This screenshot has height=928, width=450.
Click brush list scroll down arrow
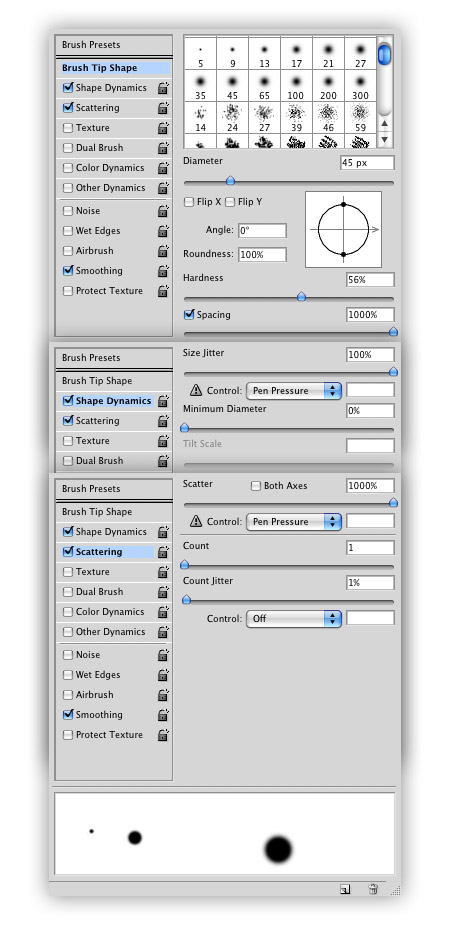point(384,140)
